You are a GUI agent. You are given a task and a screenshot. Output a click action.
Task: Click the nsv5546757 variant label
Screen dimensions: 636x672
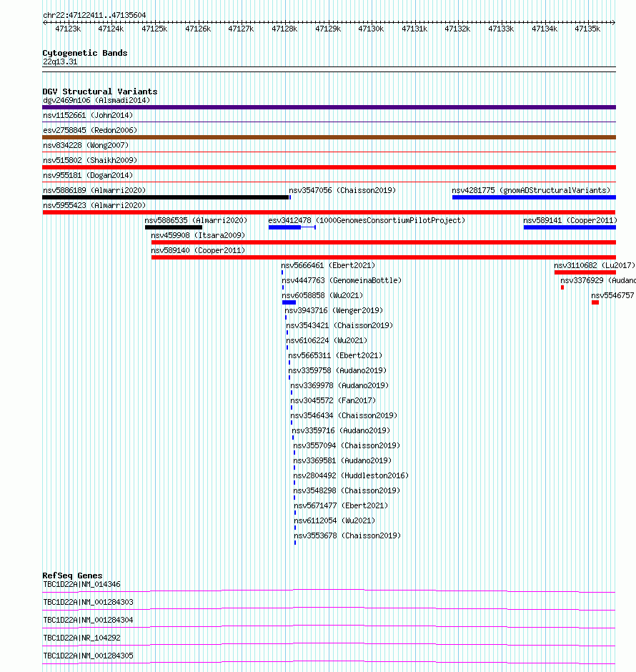613,295
